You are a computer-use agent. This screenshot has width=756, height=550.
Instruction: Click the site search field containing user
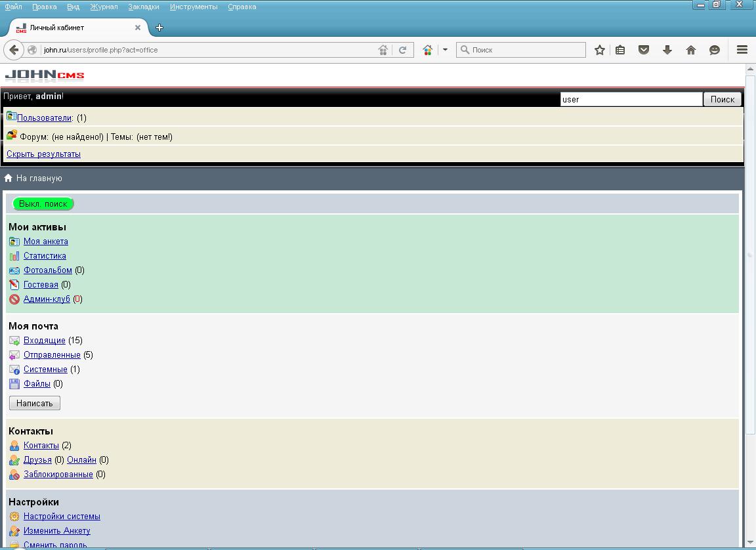pyautogui.click(x=631, y=99)
